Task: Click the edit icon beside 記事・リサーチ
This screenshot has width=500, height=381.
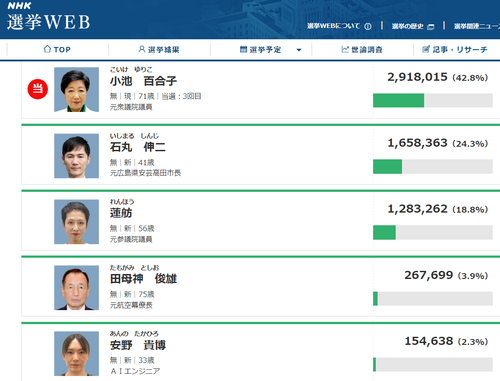Action: 426,49
